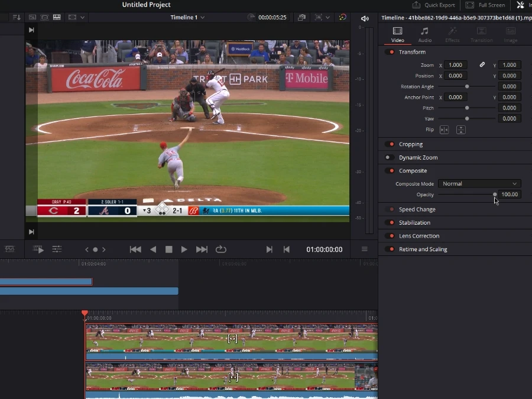The width and height of the screenshot is (532, 399).
Task: Enable the Dynamic Zoom toggle
Action: [390, 157]
